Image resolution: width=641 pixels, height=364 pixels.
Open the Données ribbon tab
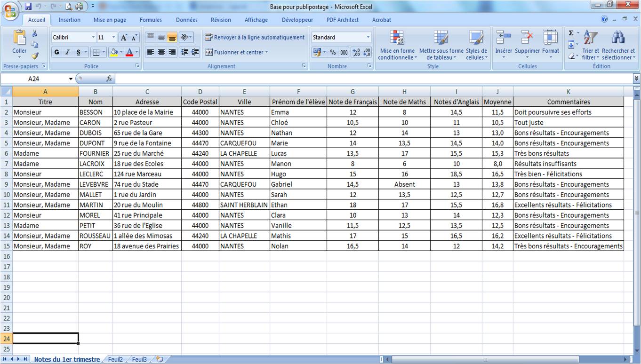187,20
